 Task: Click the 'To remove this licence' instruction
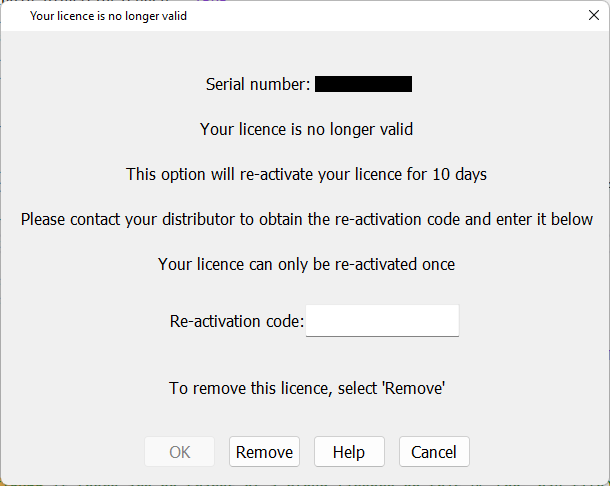click(307, 388)
